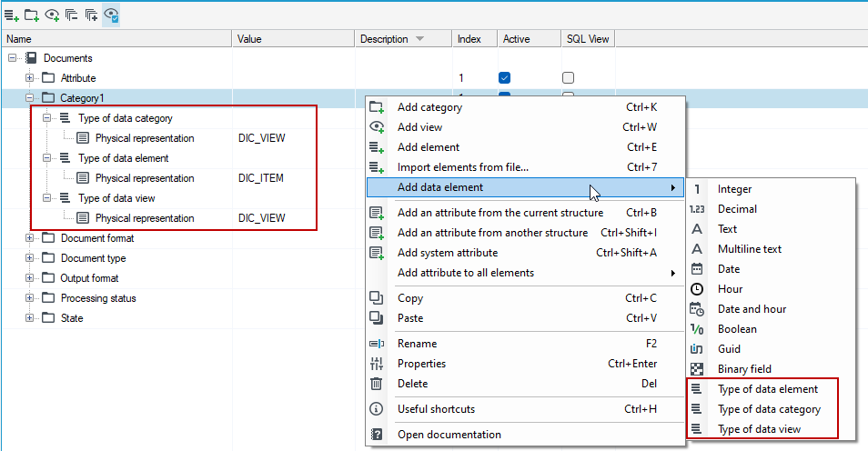
Task: Collapse the Type of data view node
Action: pos(47,197)
